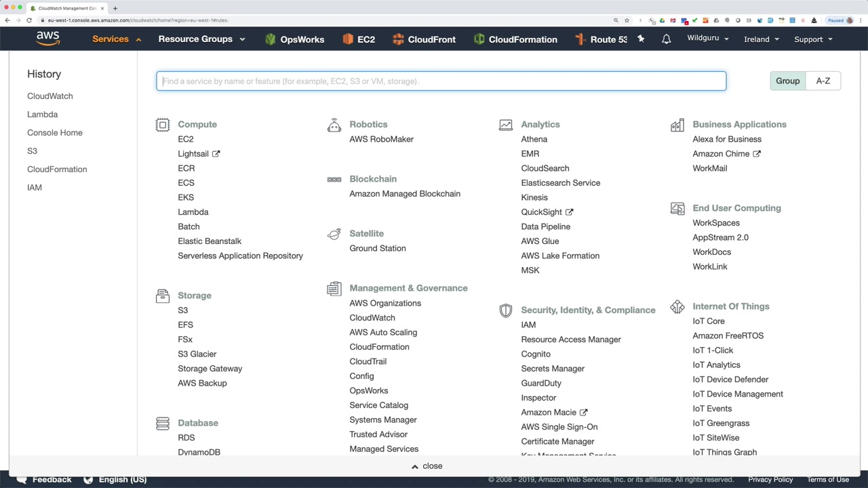Click the CloudFormation shortcut icon
Viewport: 868px width, 488px height.
479,39
